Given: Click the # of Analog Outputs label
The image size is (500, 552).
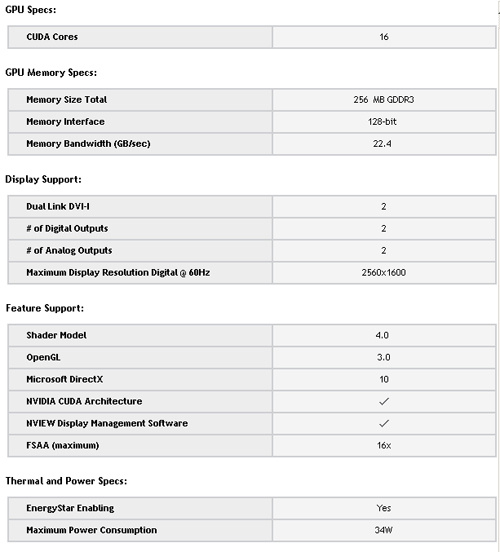Looking at the screenshot, I should click(69, 251).
